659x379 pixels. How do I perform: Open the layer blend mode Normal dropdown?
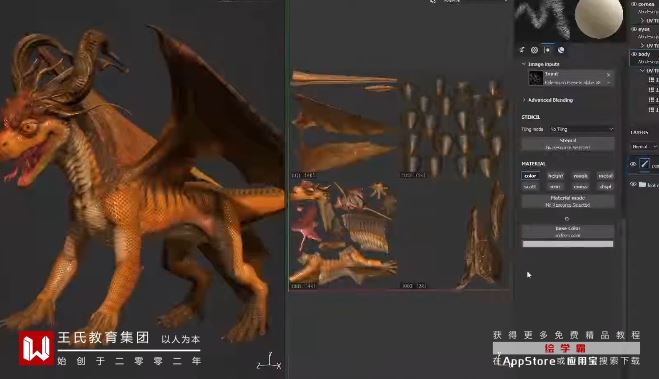[x=644, y=146]
